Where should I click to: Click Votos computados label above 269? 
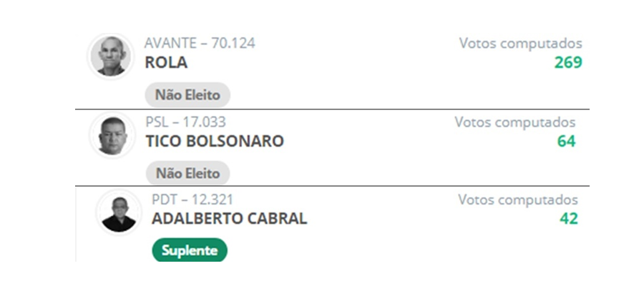click(520, 44)
